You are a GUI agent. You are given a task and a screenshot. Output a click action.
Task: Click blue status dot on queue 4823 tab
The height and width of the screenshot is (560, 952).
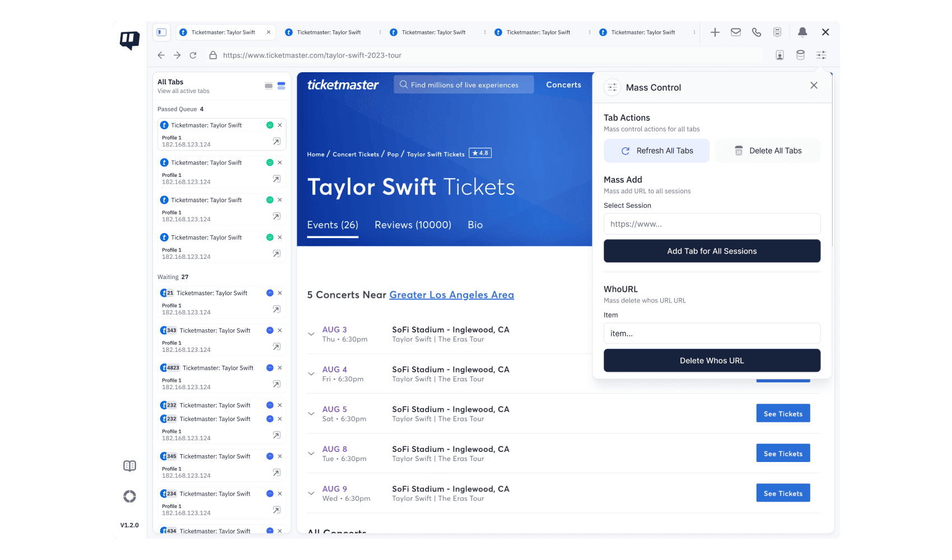click(x=270, y=368)
